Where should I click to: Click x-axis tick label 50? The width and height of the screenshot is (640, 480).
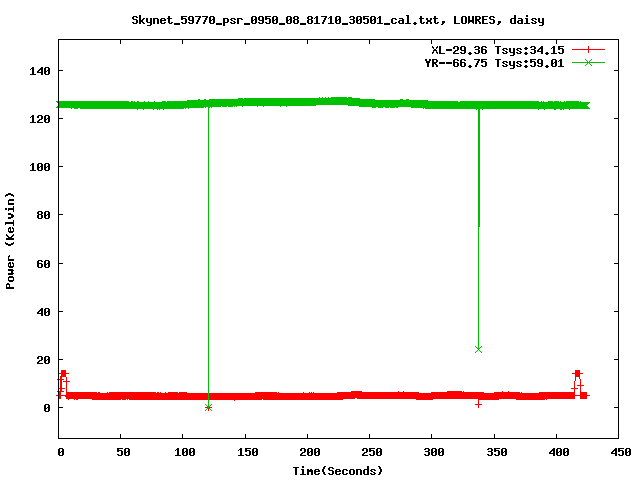[x=123, y=452]
